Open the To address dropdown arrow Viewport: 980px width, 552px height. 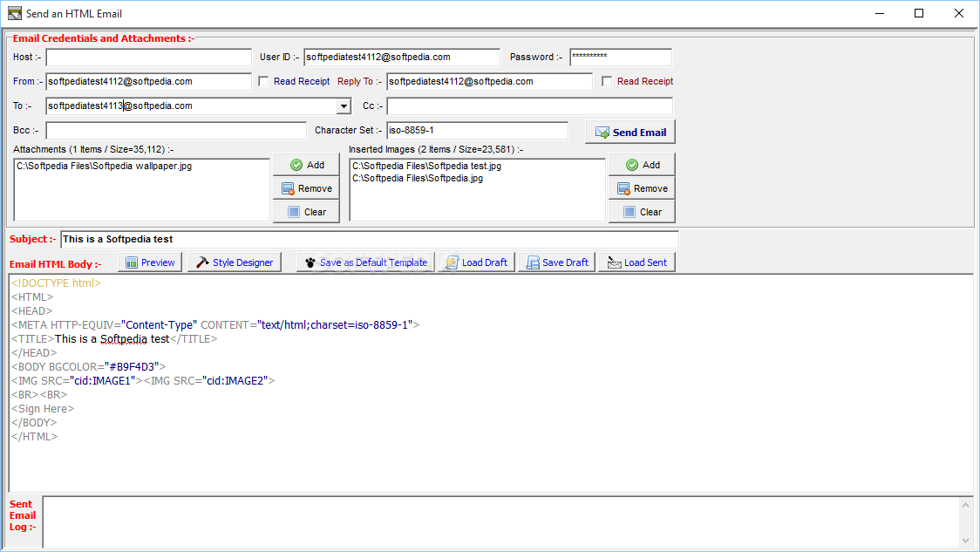(344, 106)
